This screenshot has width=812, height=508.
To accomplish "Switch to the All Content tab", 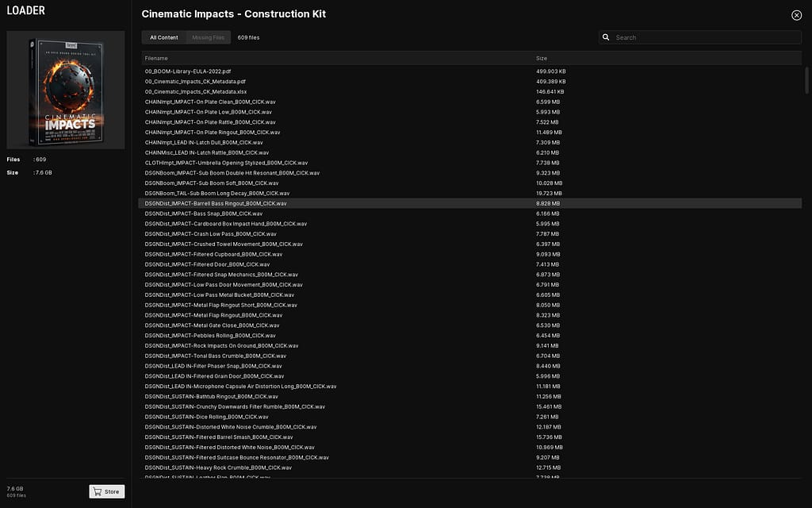I will 163,37.
